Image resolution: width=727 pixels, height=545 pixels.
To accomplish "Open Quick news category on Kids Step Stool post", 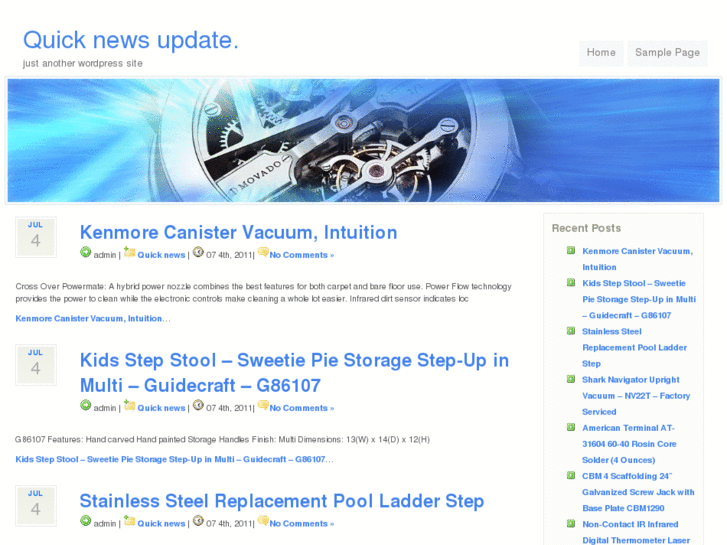I will tap(161, 408).
